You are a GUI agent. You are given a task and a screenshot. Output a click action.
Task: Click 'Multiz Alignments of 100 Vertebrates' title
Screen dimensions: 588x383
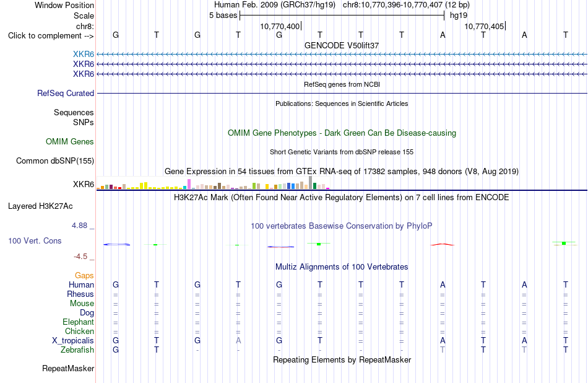(342, 267)
